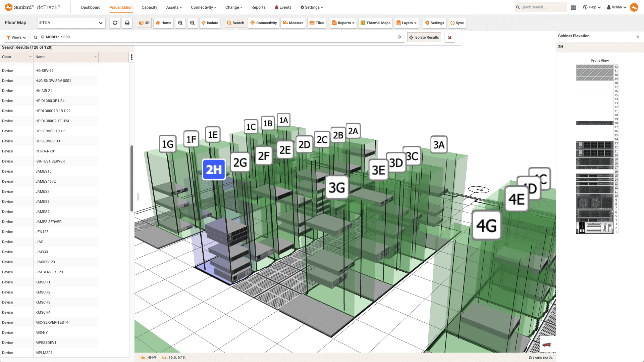This screenshot has width=644, height=362.
Task: Enable Isolate mode
Action: click(210, 23)
